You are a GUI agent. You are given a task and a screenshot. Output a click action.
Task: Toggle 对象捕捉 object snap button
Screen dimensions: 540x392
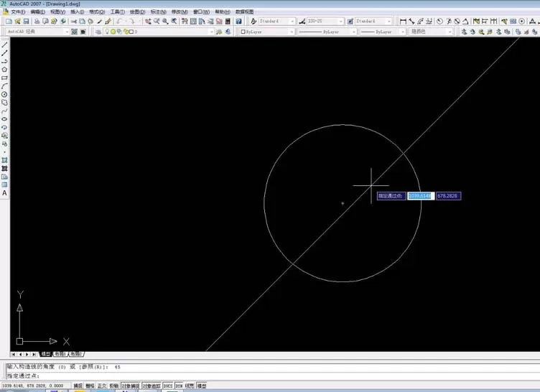coord(131,386)
